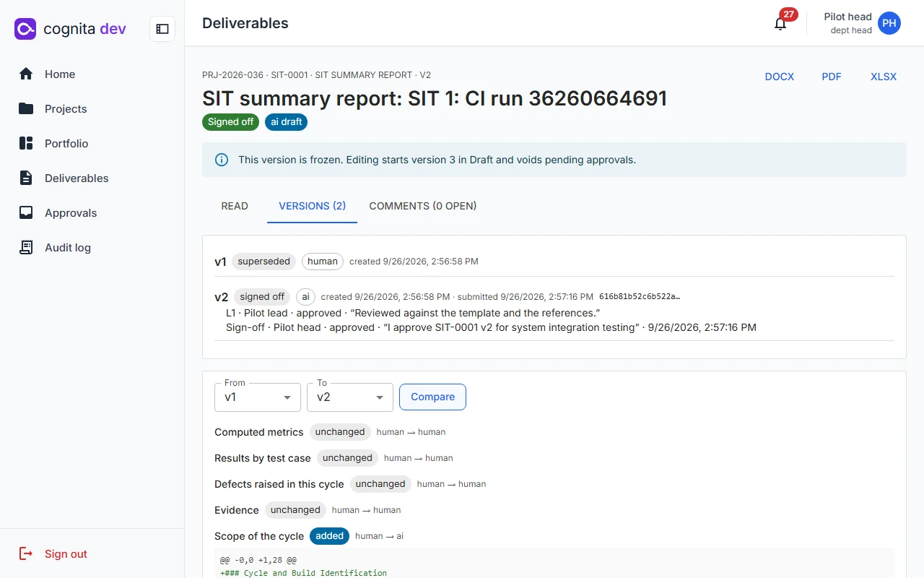Open notifications bell with 27 alerts
The image size is (924, 578).
[x=780, y=23]
